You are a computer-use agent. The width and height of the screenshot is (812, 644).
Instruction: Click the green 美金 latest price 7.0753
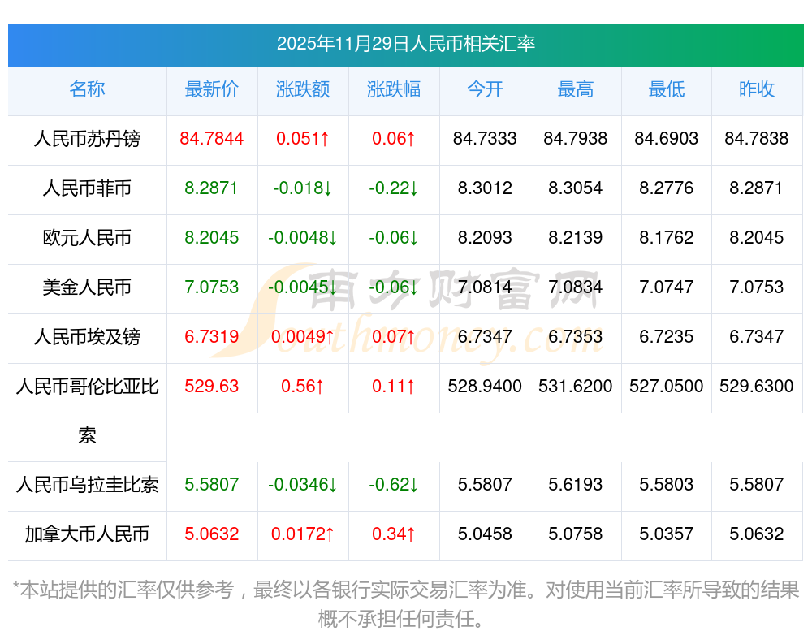click(212, 287)
